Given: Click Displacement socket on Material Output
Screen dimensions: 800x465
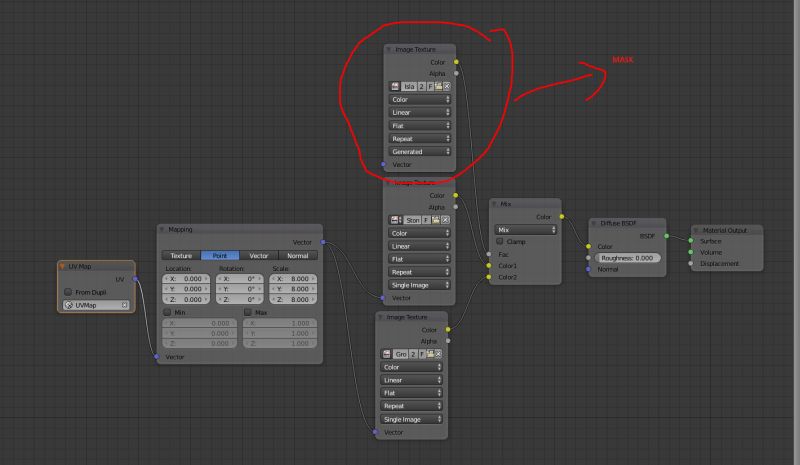Looking at the screenshot, I should tap(691, 263).
